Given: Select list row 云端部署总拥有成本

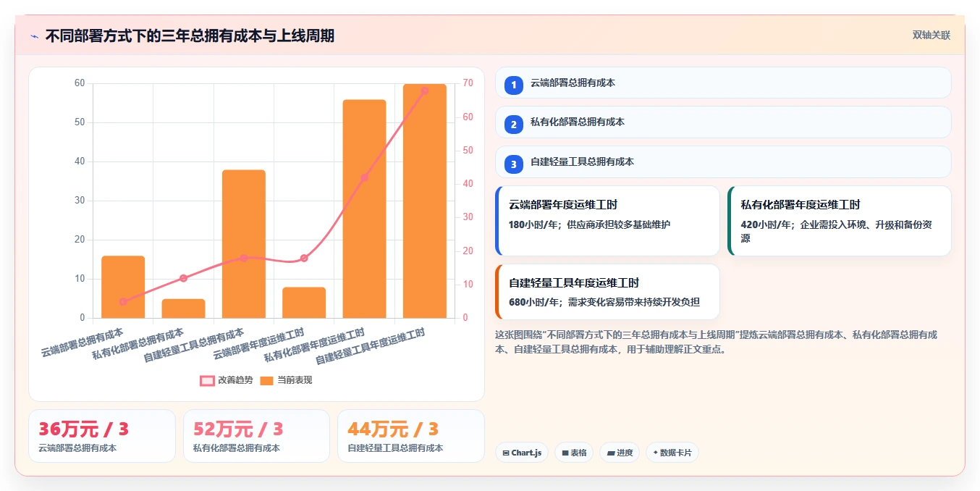Looking at the screenshot, I should pyautogui.click(x=723, y=83).
